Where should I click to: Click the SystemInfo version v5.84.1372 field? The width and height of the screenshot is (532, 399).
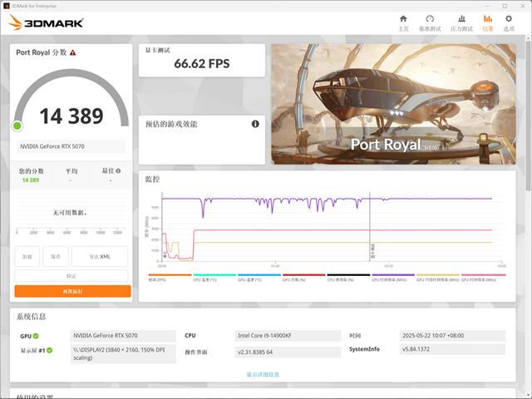[452, 349]
